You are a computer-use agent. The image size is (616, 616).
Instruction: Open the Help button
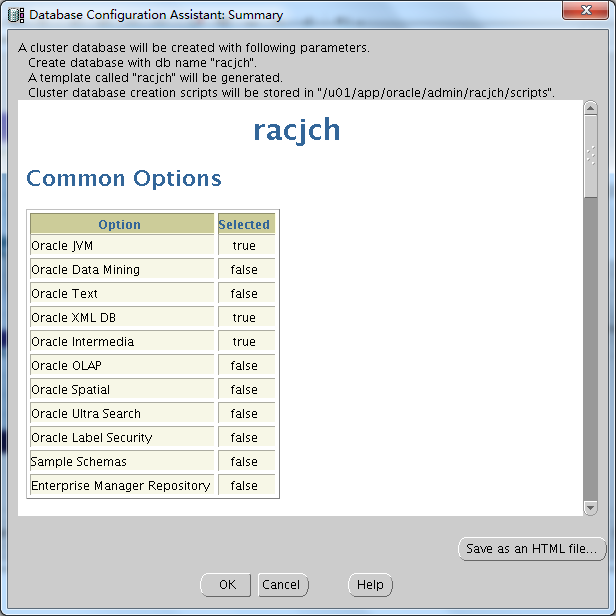coord(370,585)
